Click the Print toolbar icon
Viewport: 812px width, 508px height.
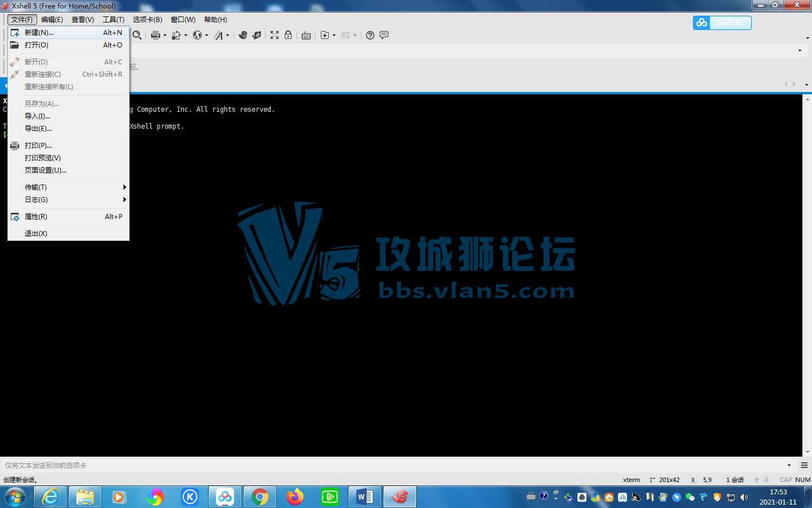pos(155,35)
